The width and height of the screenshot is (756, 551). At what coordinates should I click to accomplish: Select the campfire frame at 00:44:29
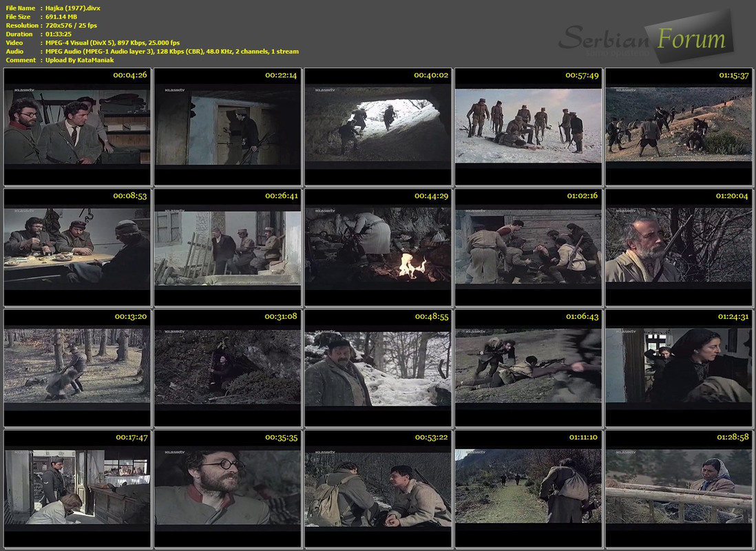378,247
